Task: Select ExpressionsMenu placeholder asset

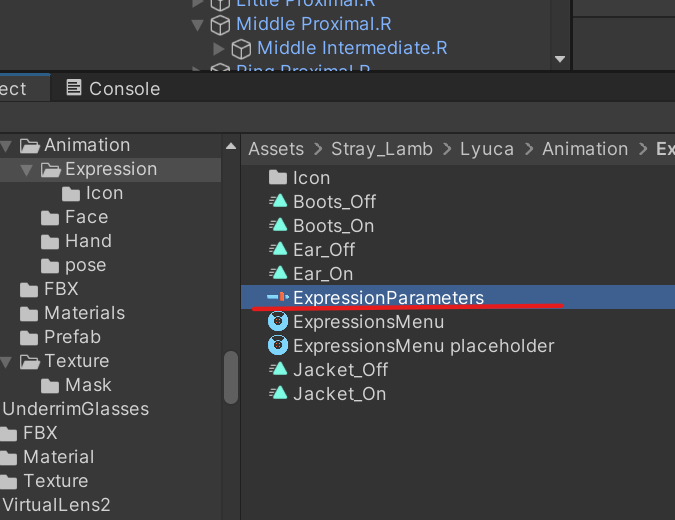Action: pos(423,346)
